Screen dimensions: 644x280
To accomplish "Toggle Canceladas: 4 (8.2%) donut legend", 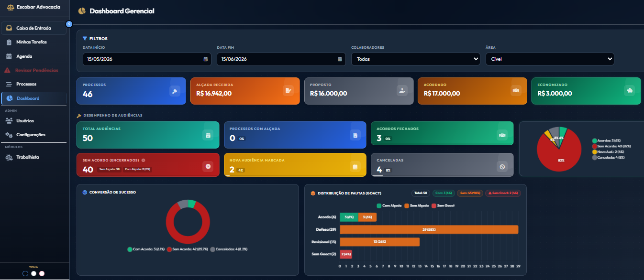I will pyautogui.click(x=229, y=249).
